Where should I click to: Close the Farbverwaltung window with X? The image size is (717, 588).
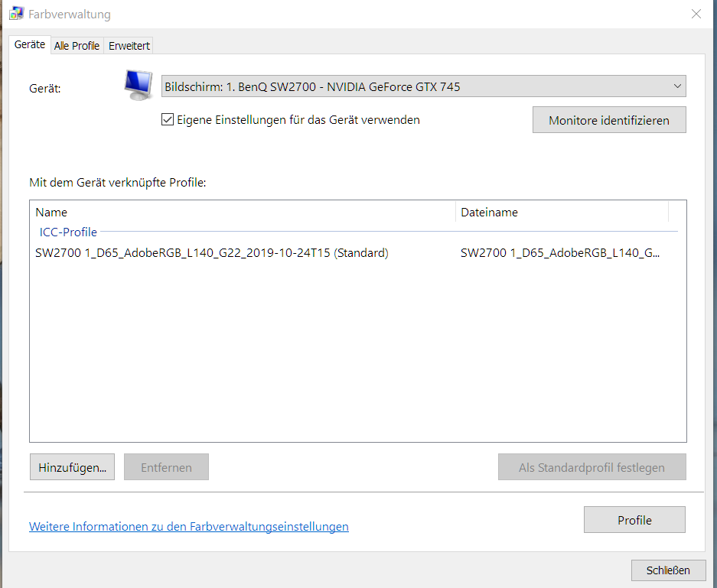pyautogui.click(x=696, y=14)
